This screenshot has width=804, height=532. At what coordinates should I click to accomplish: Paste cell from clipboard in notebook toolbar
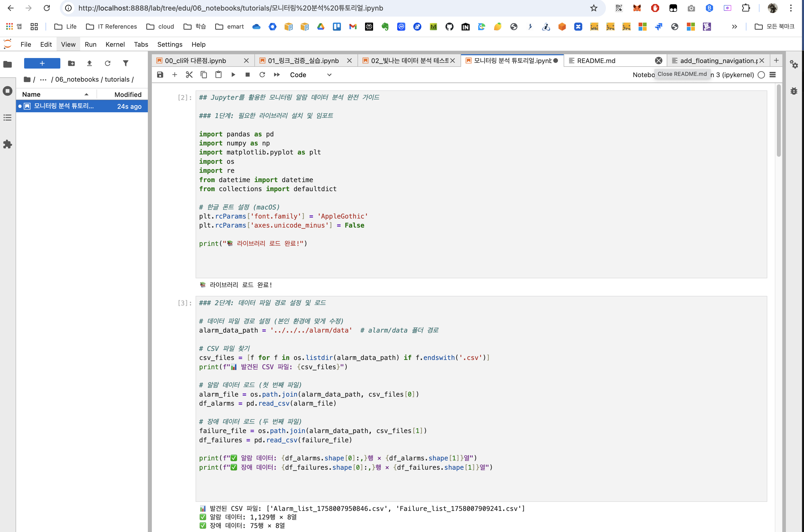(x=218, y=75)
